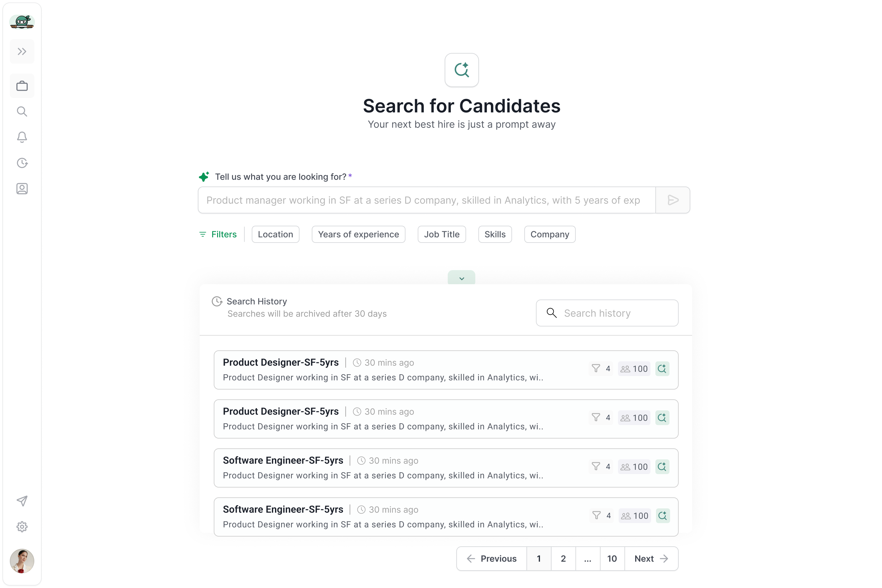The image size is (882, 588).
Task: Click the magnifier search icon in sidebar
Action: point(22,111)
